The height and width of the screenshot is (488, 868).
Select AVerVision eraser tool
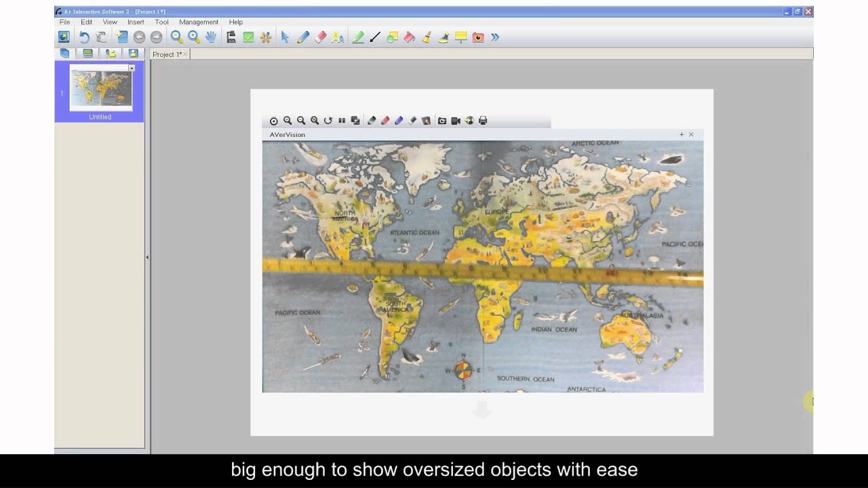[x=412, y=121]
